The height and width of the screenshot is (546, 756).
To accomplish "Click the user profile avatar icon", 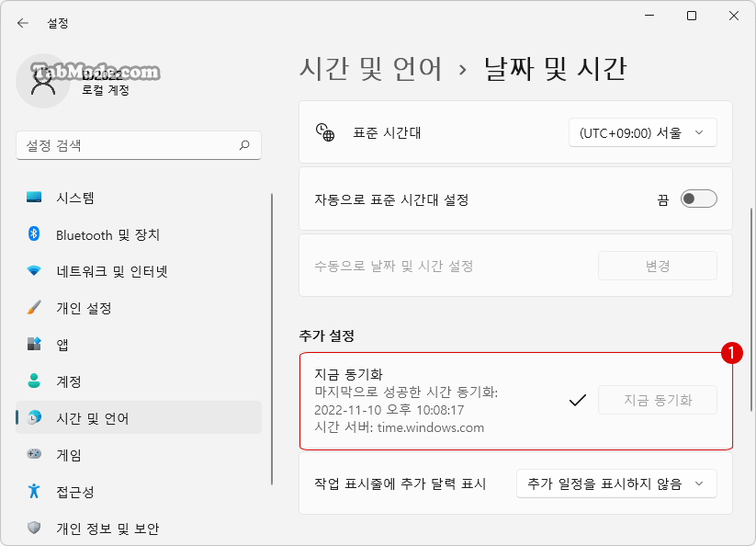I will tap(42, 81).
